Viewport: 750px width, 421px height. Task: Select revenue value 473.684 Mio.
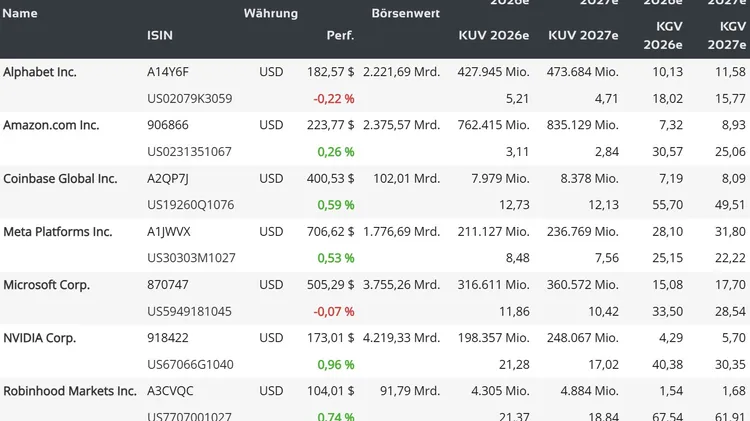(583, 72)
